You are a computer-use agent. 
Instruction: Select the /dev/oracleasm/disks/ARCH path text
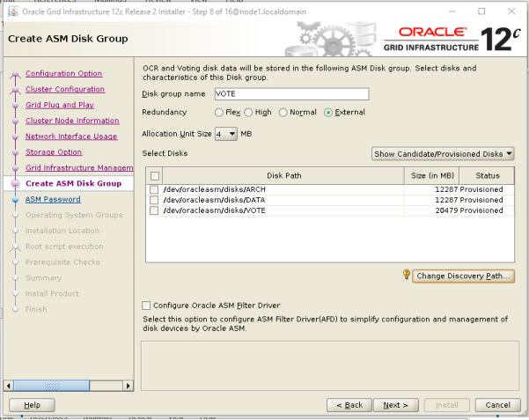(x=215, y=189)
